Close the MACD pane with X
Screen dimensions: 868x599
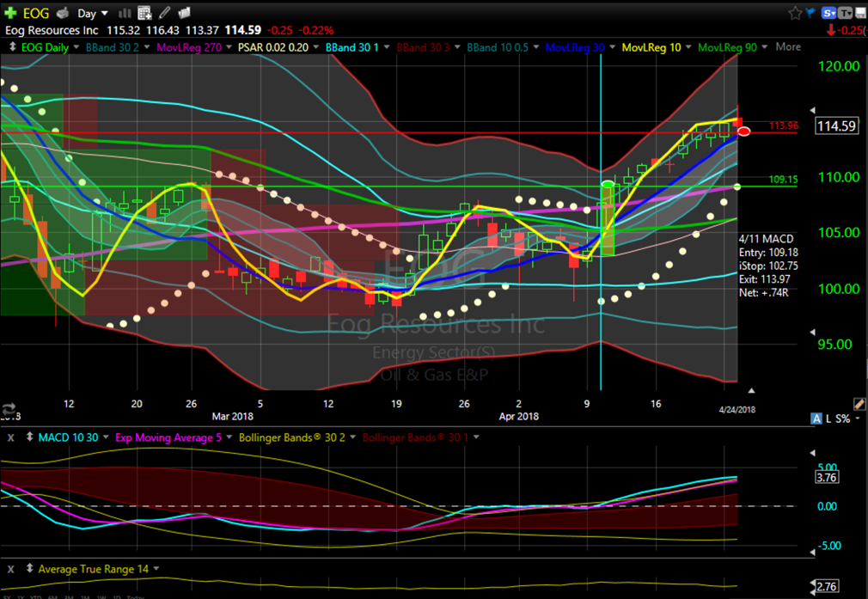click(10, 437)
